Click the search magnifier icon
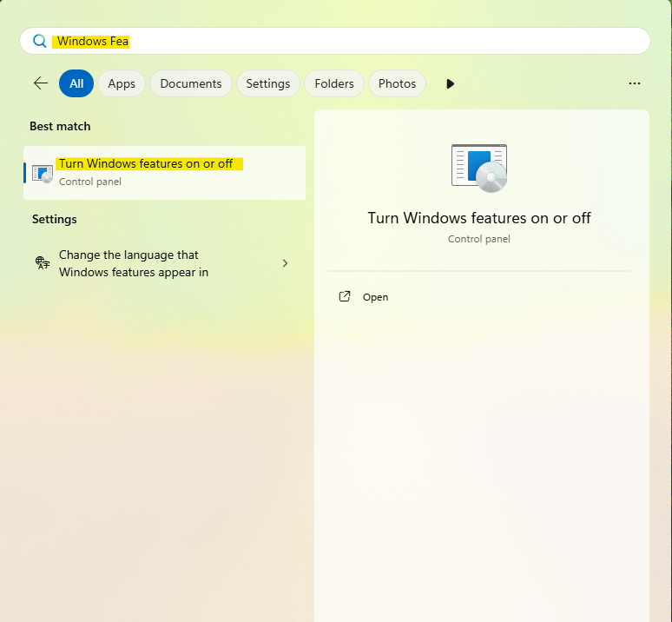 pyautogui.click(x=39, y=41)
